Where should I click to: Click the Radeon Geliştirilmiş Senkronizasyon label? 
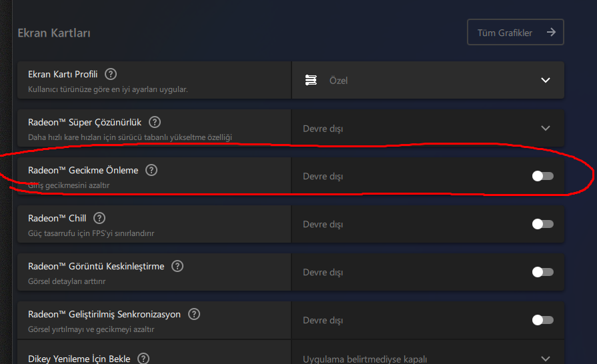point(104,314)
